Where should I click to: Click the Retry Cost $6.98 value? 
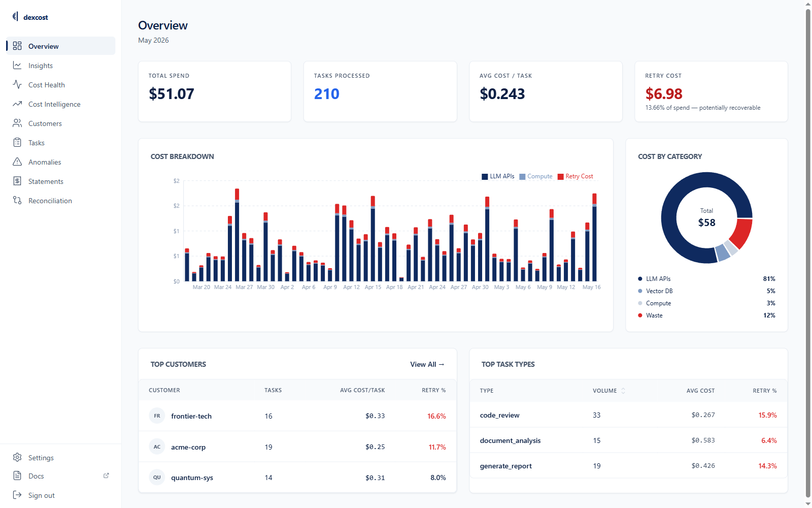pos(664,94)
